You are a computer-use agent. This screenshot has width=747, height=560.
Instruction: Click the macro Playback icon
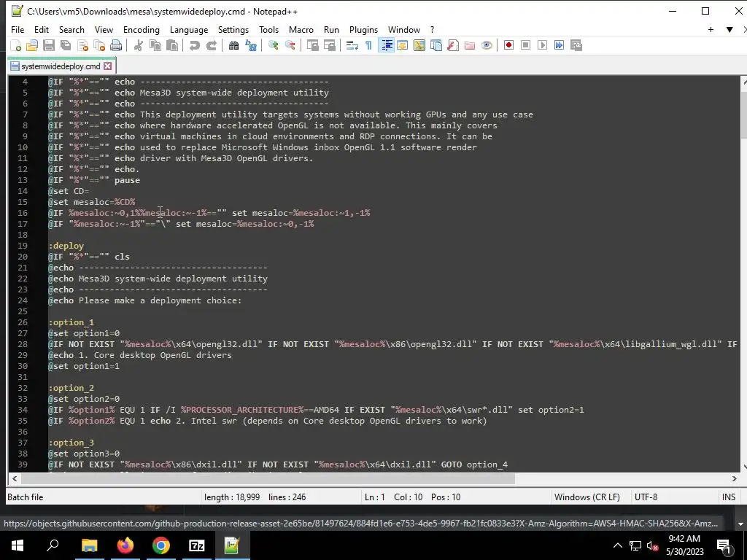(x=542, y=45)
